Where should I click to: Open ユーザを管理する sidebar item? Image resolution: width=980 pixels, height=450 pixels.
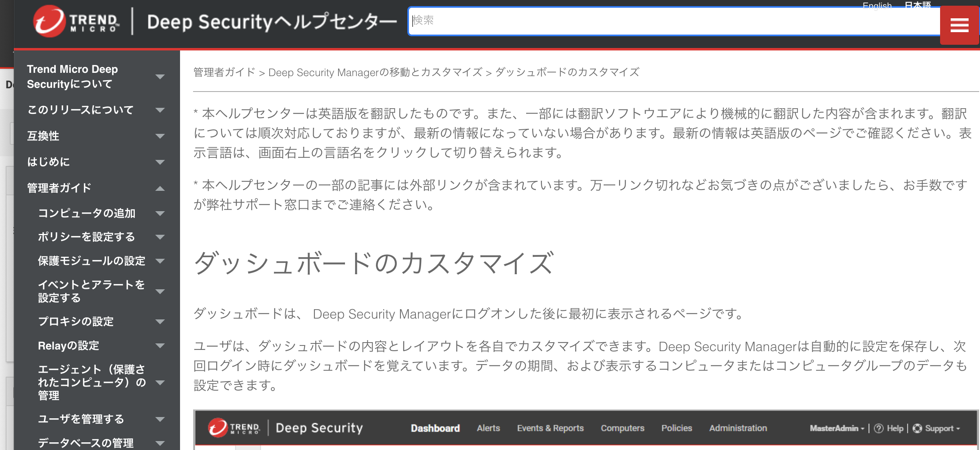click(x=81, y=419)
